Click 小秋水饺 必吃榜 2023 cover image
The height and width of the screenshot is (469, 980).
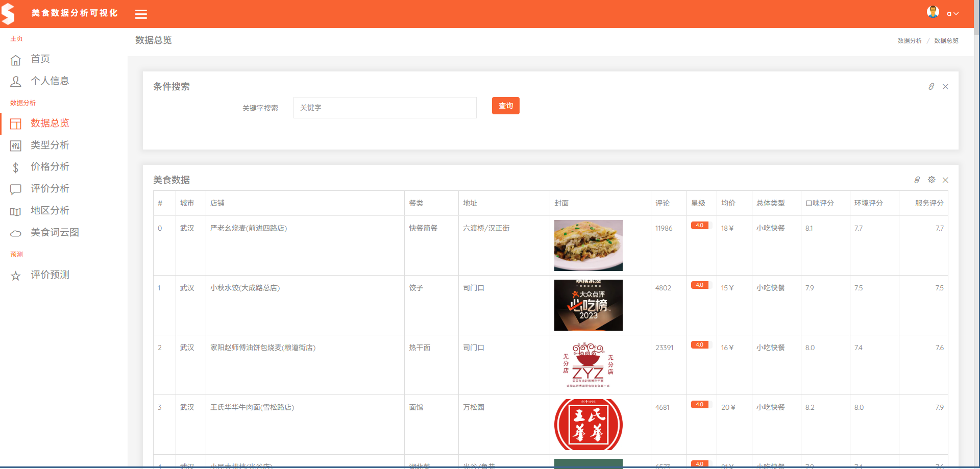click(x=589, y=305)
